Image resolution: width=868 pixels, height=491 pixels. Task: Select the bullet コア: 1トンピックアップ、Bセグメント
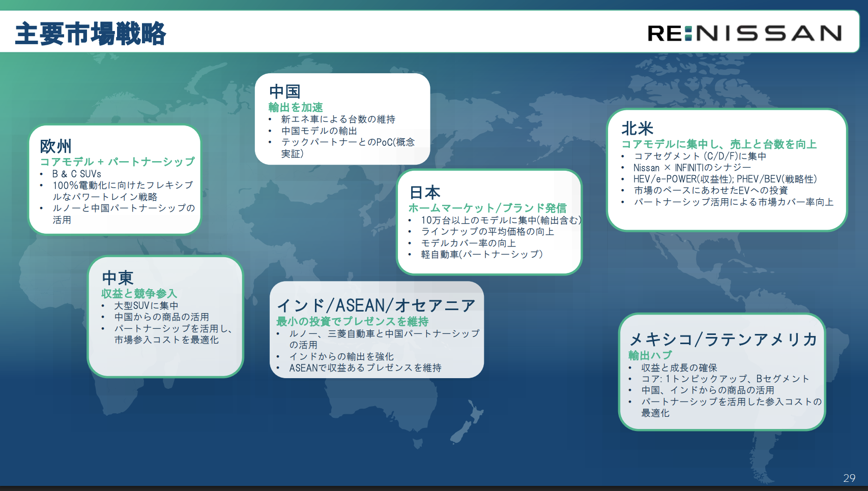(x=725, y=379)
